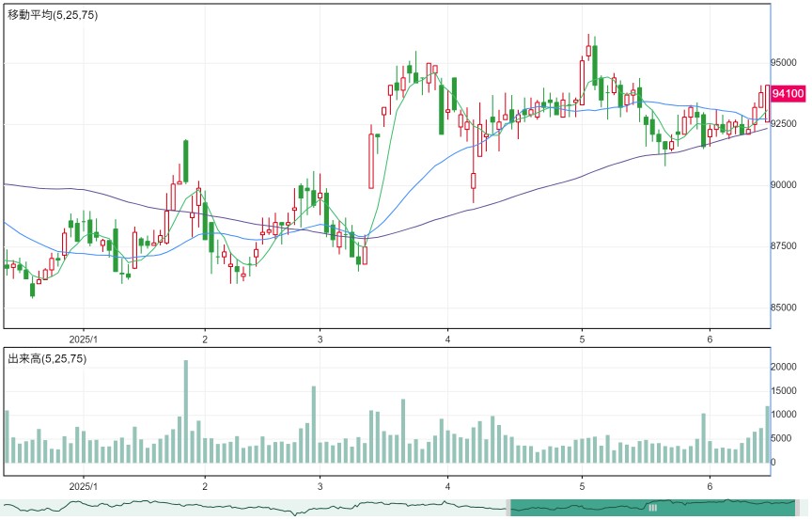Click the 20000 volume axis label

784,367
